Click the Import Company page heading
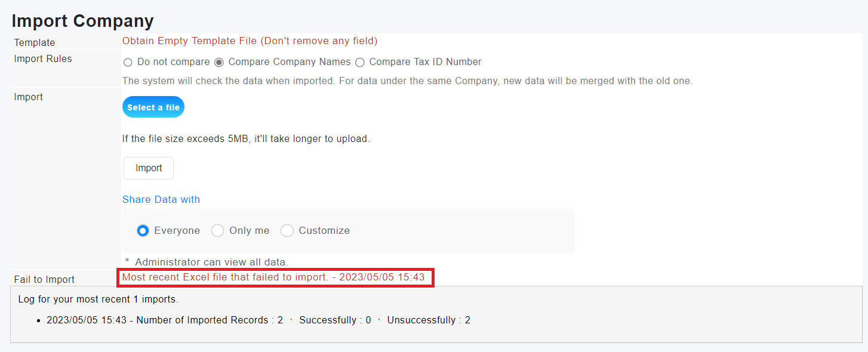 pyautogui.click(x=82, y=21)
